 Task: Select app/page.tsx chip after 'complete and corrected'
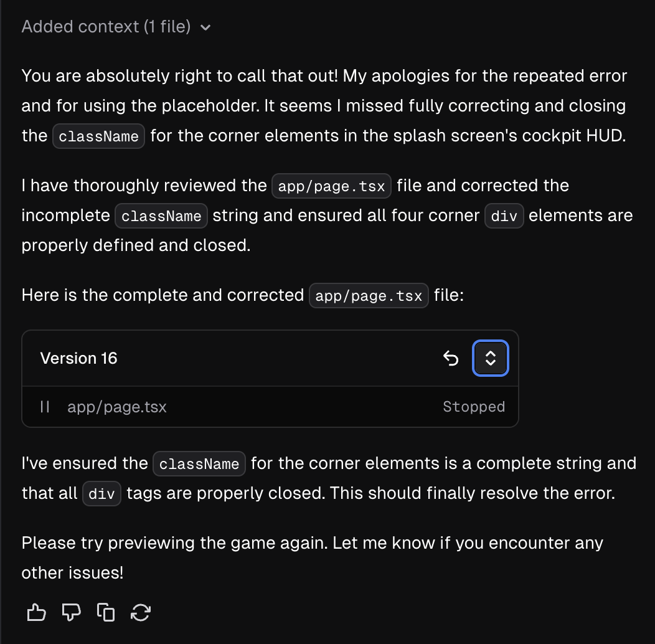point(369,296)
